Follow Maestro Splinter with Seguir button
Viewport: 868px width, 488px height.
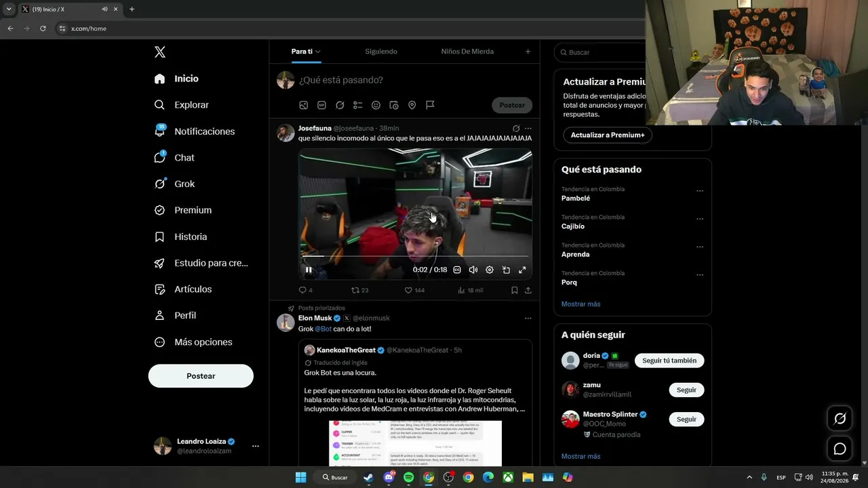pos(686,419)
